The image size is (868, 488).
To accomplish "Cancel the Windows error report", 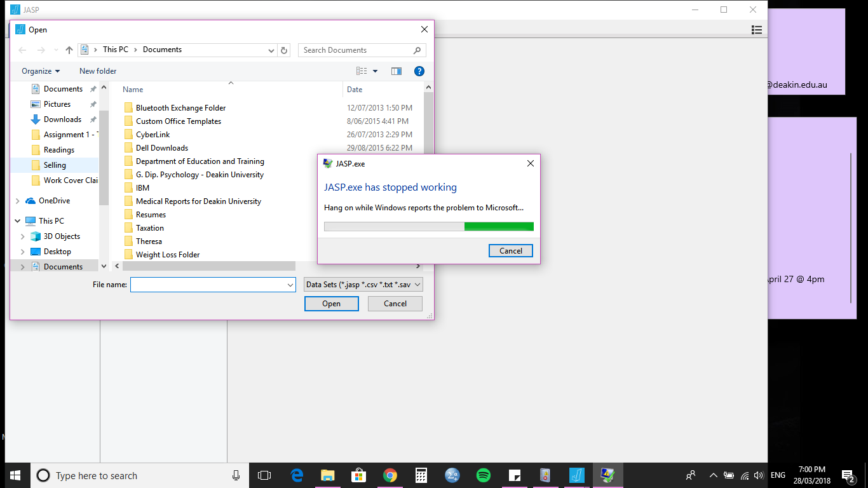I will pyautogui.click(x=510, y=250).
